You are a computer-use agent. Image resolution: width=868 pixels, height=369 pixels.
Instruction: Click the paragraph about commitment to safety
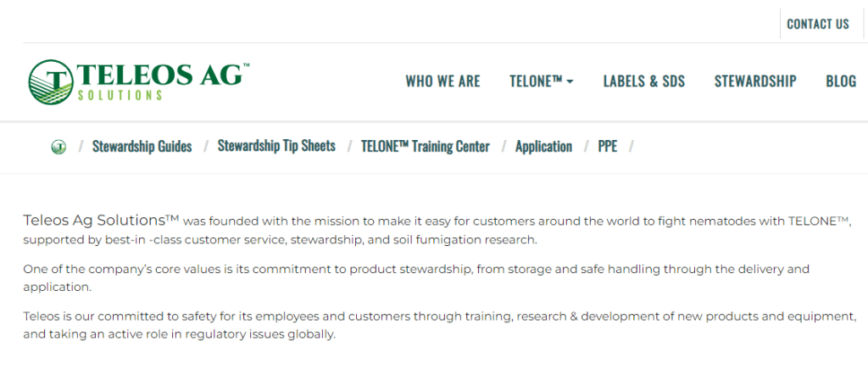(440, 326)
